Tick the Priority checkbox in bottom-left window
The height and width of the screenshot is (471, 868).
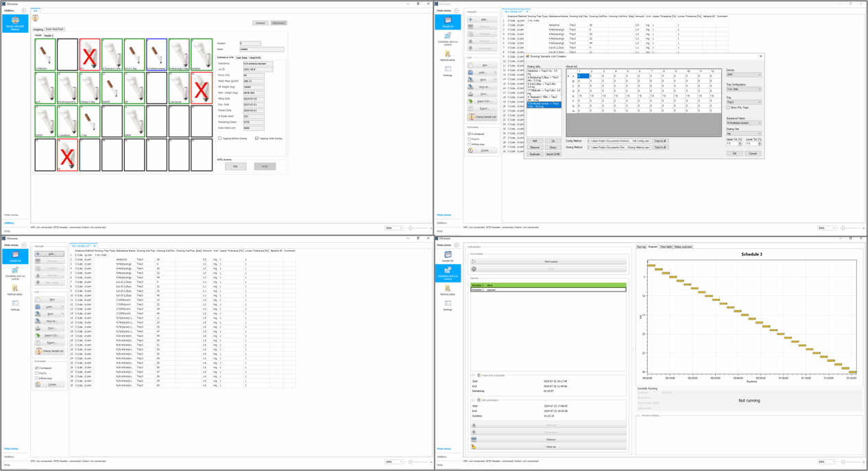click(37, 373)
